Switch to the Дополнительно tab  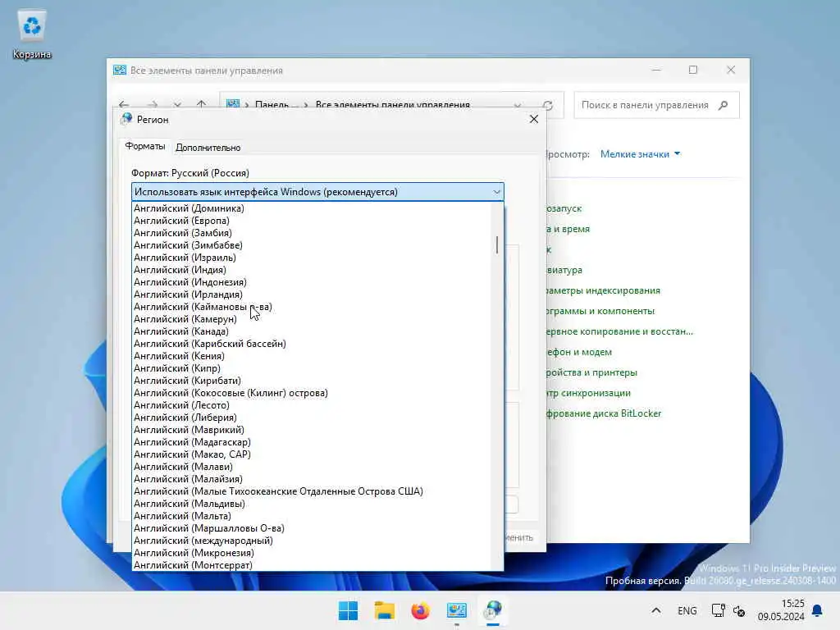click(208, 148)
